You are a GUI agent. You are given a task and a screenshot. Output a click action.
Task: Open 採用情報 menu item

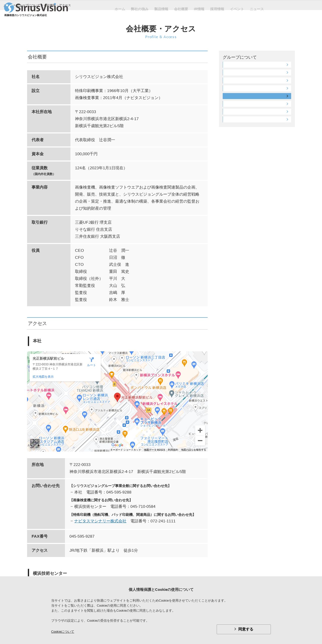coord(217,9)
